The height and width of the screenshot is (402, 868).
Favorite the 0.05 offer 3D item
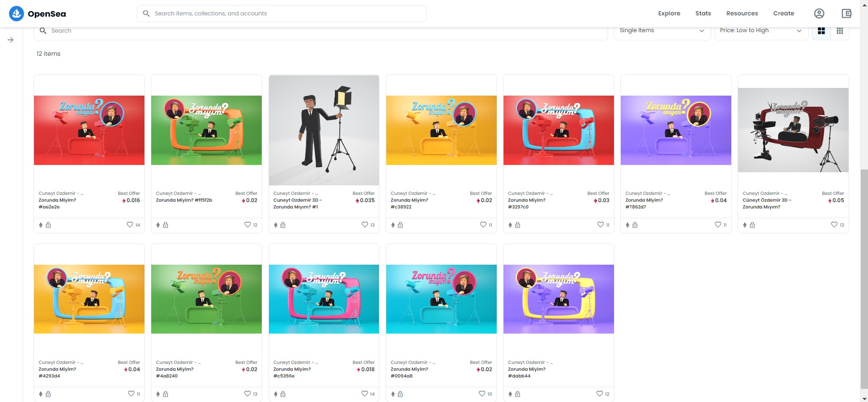pyautogui.click(x=834, y=225)
